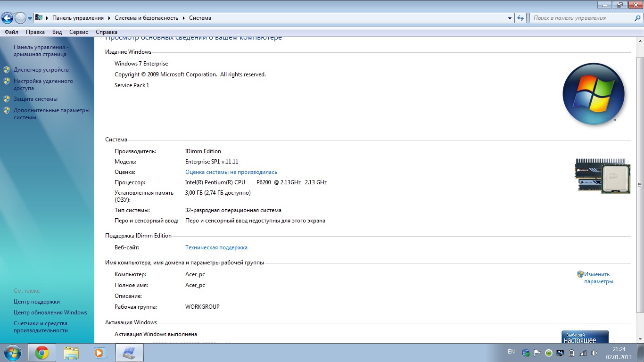The width and height of the screenshot is (644, 362).
Task: Open 'Настройка удаленного доступа' link
Action: coord(43,84)
